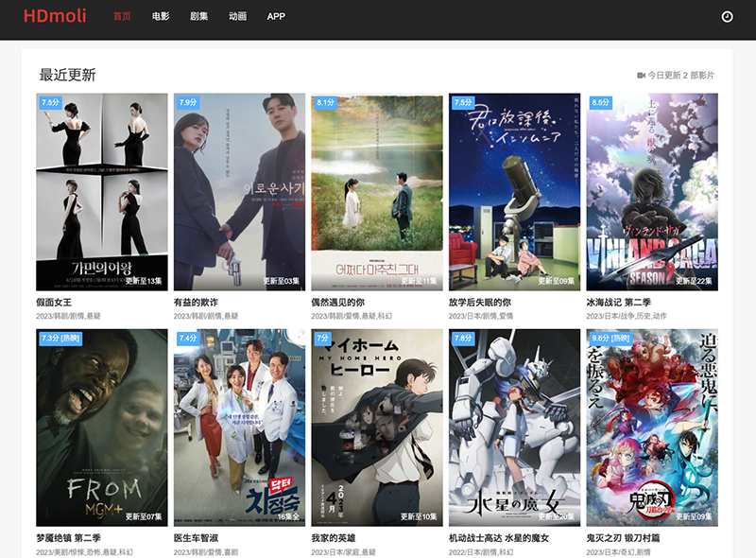The height and width of the screenshot is (558, 756).
Task: Click the 9.6分 [热映] rating badge
Action: coord(610,338)
